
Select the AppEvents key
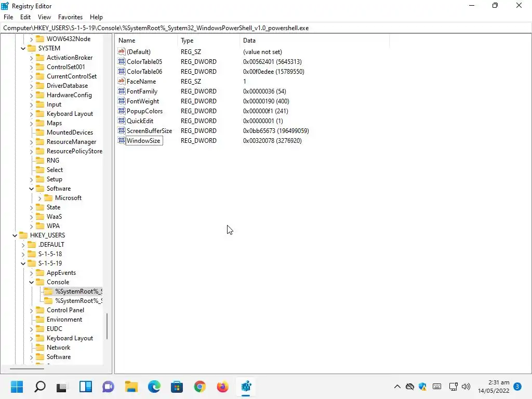[61, 273]
